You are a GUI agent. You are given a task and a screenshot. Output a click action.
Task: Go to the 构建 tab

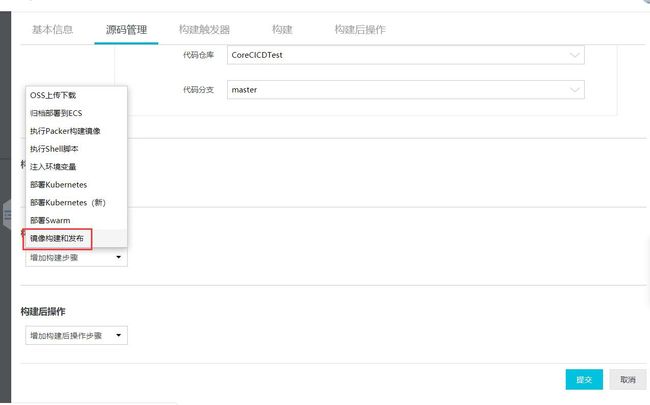pos(282,29)
